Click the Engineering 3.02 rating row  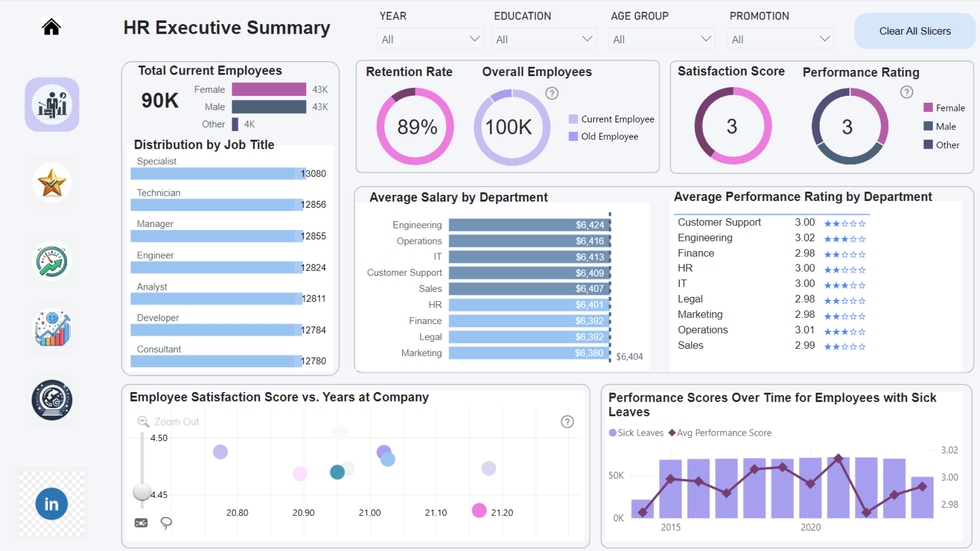click(772, 238)
